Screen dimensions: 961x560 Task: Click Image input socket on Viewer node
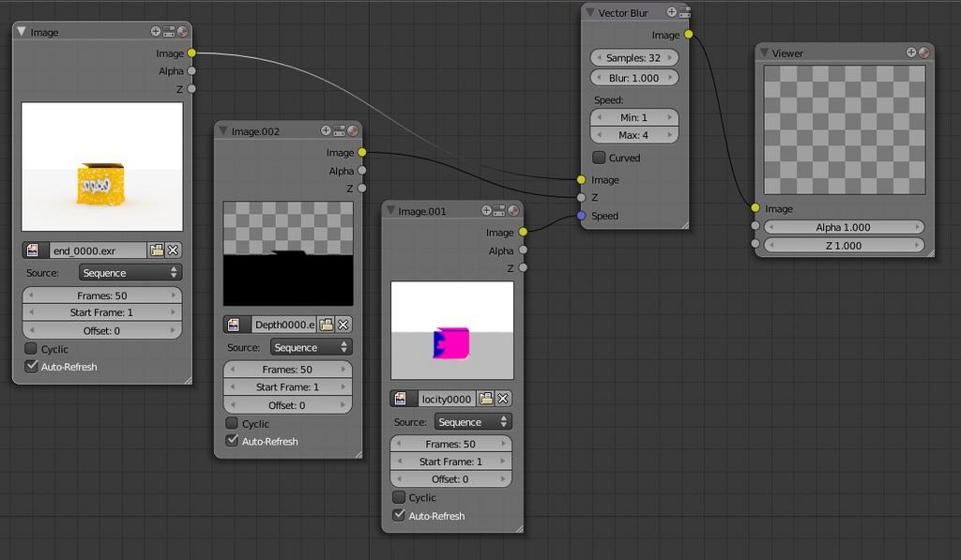(755, 208)
